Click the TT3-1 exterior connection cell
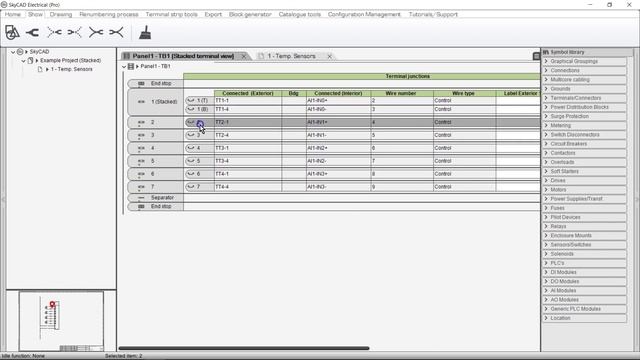640x360 pixels. click(x=248, y=148)
